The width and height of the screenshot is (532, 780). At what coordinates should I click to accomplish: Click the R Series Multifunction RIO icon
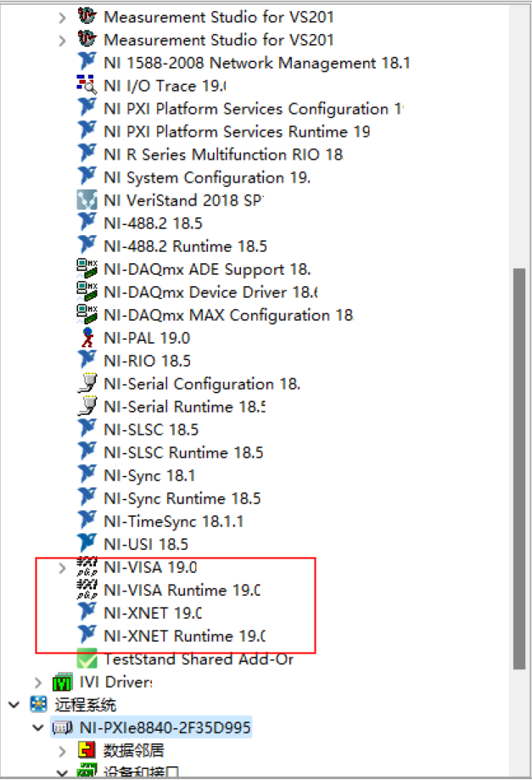point(87,154)
